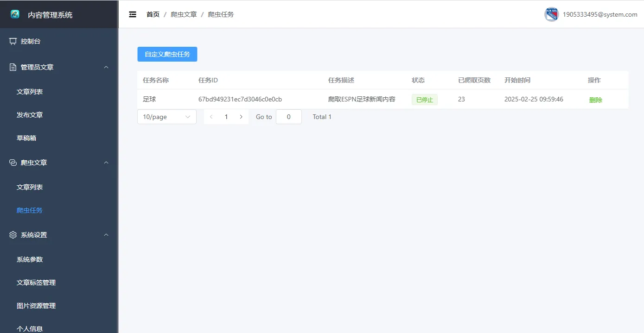Screen dimensions: 644x333
Task: Click the 1905333495@system.com account name
Action: [x=600, y=14]
